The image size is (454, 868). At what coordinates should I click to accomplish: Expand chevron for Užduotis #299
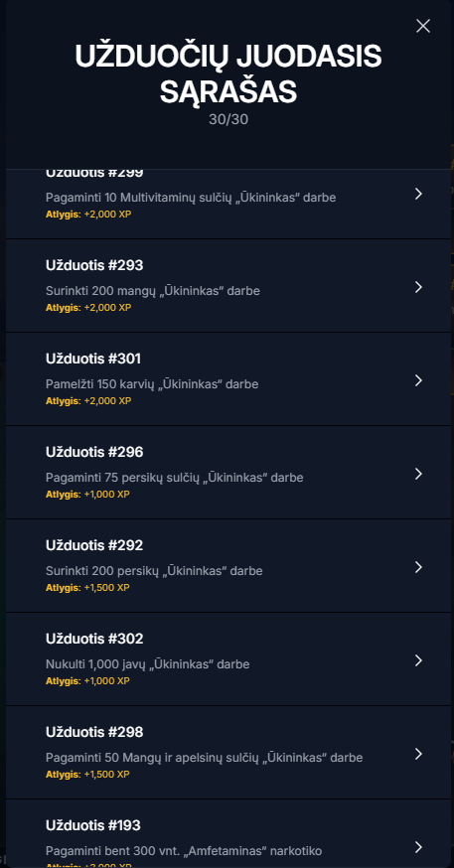tap(418, 194)
